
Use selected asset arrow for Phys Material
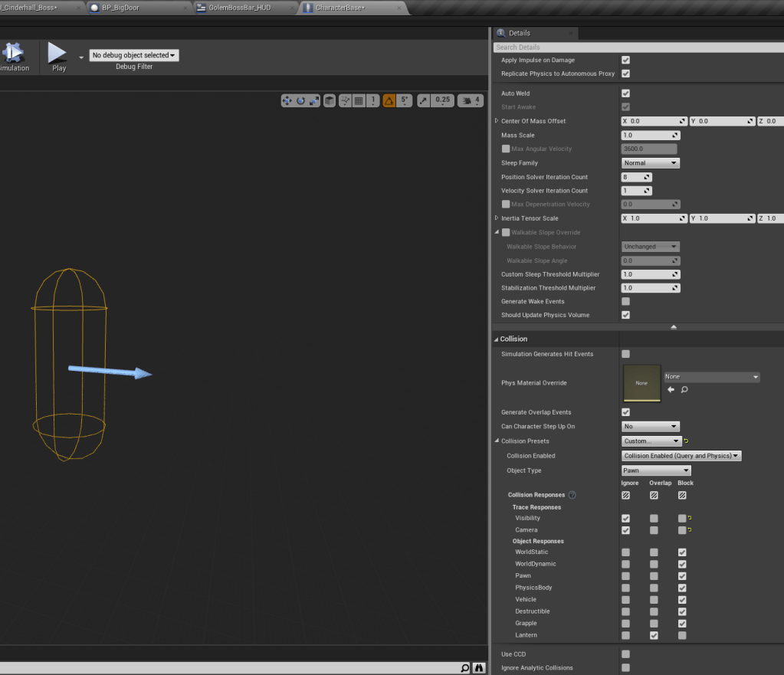tap(671, 390)
